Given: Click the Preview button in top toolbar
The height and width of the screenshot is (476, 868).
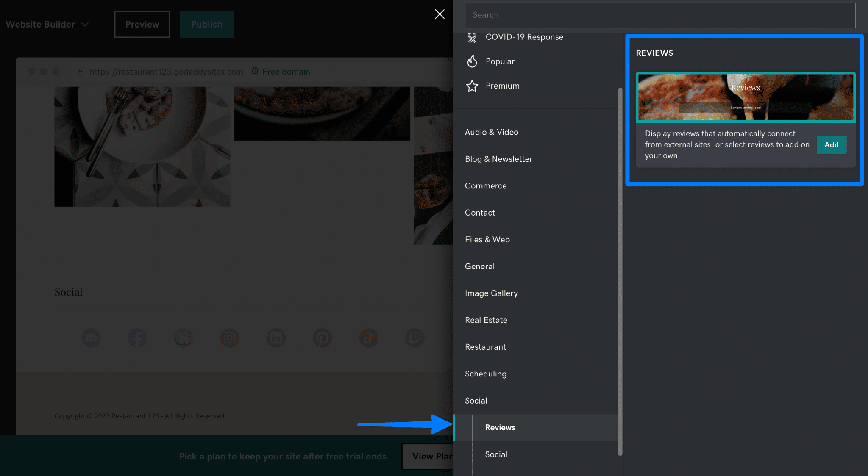Looking at the screenshot, I should point(142,24).
